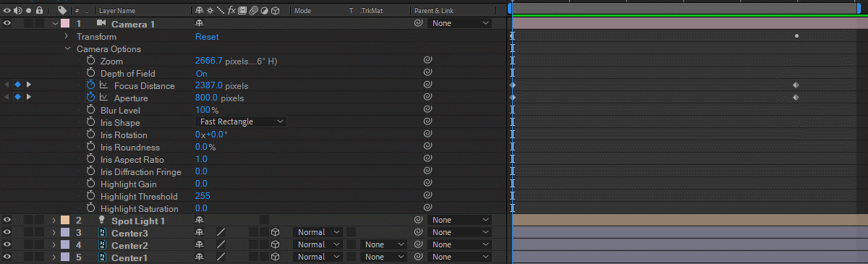
Task: Toggle stopwatch for Iris Diffraction Fringe
Action: coord(91,171)
